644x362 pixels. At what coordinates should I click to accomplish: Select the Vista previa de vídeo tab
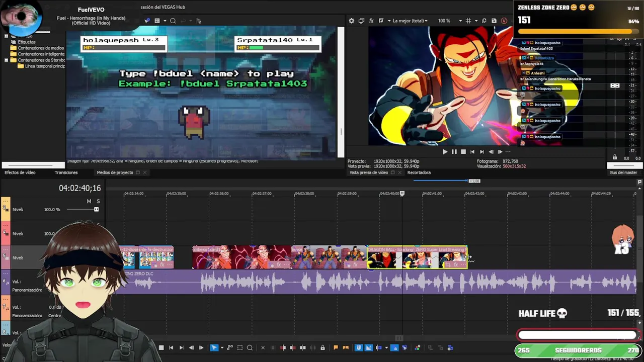pyautogui.click(x=369, y=172)
